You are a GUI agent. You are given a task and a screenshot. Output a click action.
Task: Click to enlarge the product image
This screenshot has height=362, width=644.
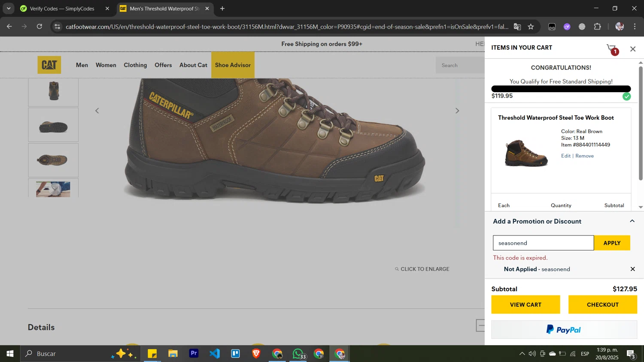point(422,269)
